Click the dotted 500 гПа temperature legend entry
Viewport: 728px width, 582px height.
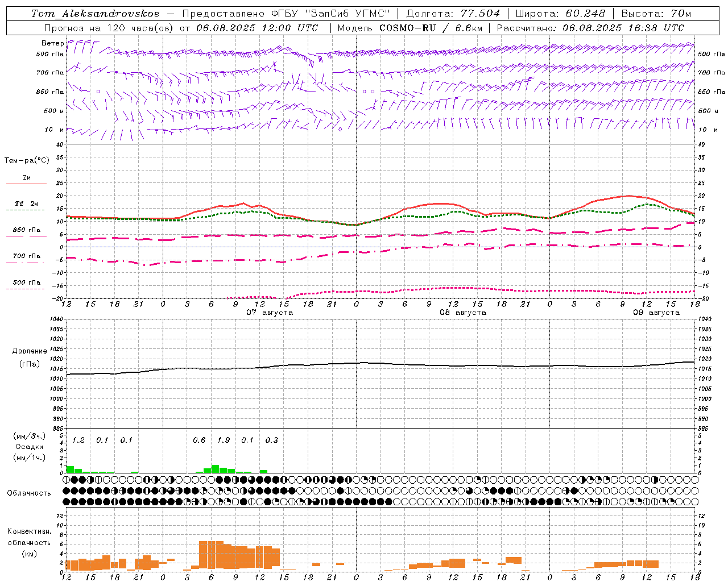coord(26,283)
